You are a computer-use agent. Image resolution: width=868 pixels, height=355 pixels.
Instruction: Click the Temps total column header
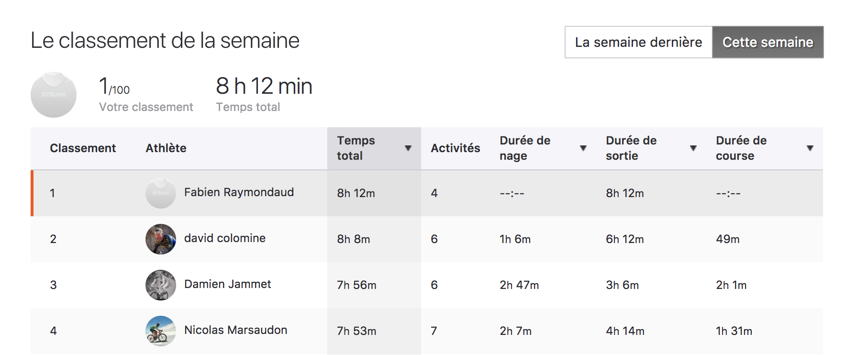pos(374,148)
